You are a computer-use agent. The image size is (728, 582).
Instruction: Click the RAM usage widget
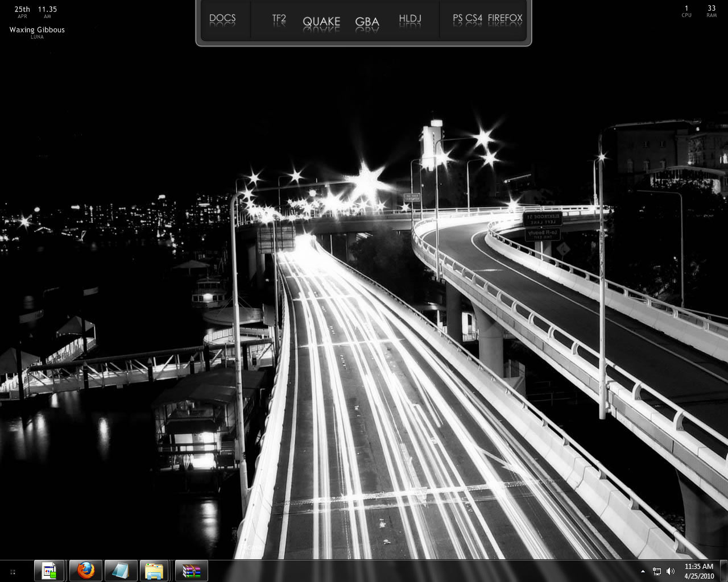pos(712,11)
